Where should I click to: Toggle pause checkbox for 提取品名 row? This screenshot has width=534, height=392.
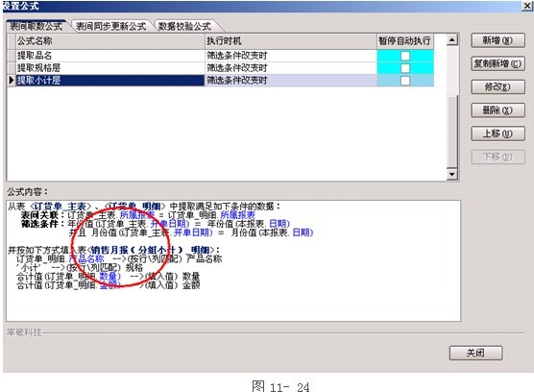point(405,56)
